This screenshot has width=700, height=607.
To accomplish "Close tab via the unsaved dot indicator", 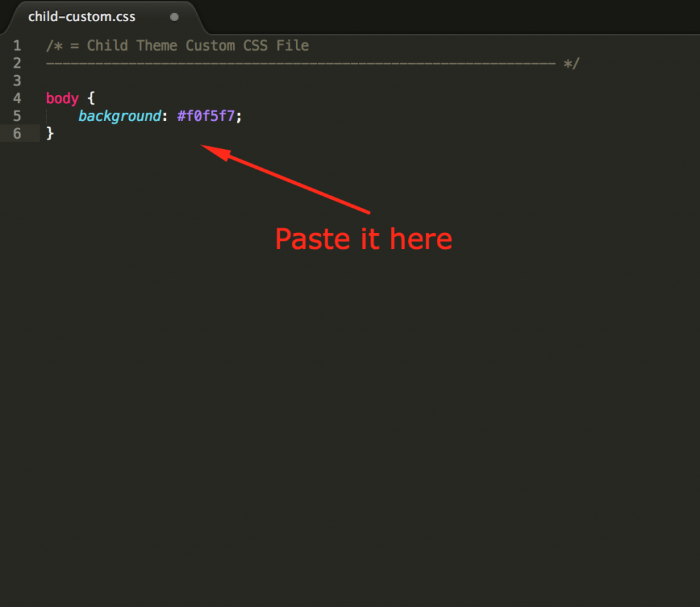I will [x=174, y=17].
